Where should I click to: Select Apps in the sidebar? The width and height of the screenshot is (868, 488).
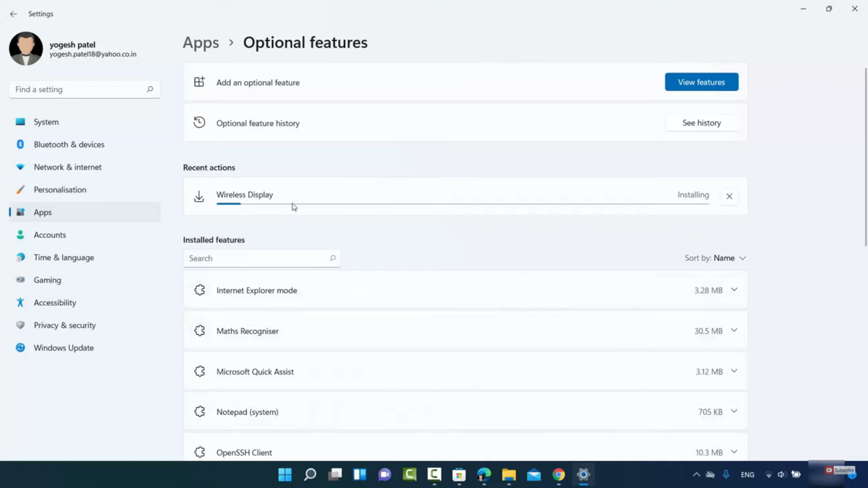point(85,212)
